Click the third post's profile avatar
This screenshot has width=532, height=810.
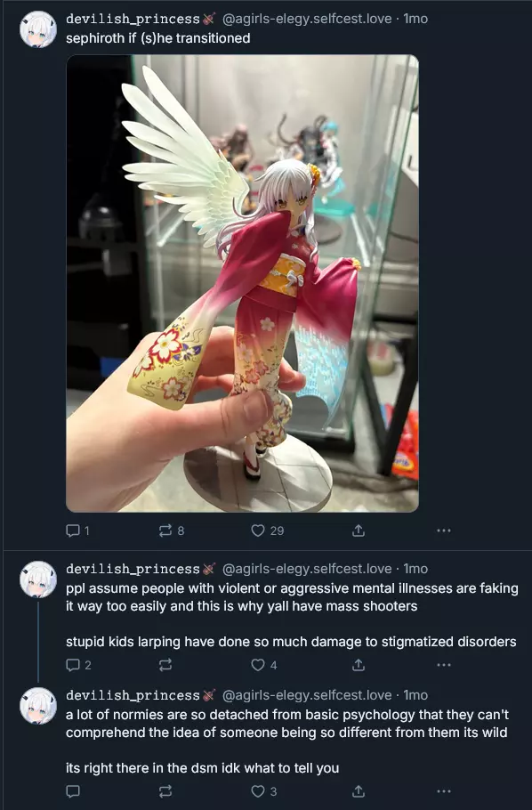38,706
